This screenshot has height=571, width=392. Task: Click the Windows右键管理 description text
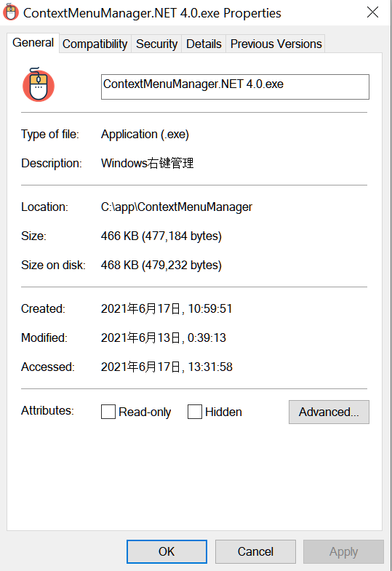tap(148, 163)
